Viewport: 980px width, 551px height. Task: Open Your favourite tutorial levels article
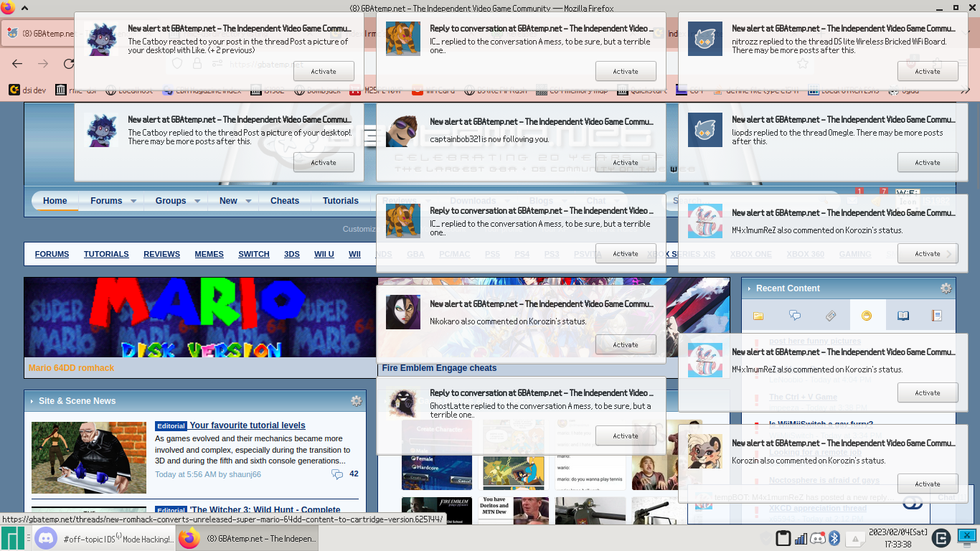click(x=248, y=425)
